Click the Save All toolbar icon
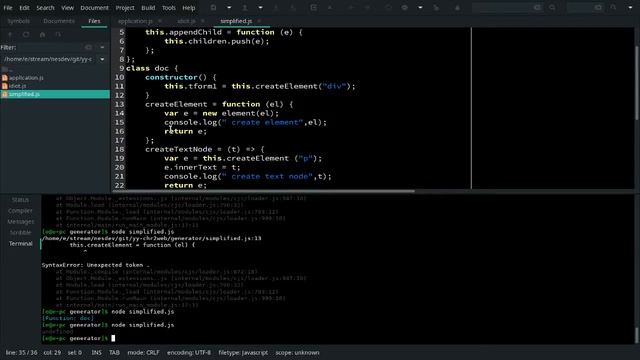The height and width of the screenshot is (360, 640). click(293, 7)
